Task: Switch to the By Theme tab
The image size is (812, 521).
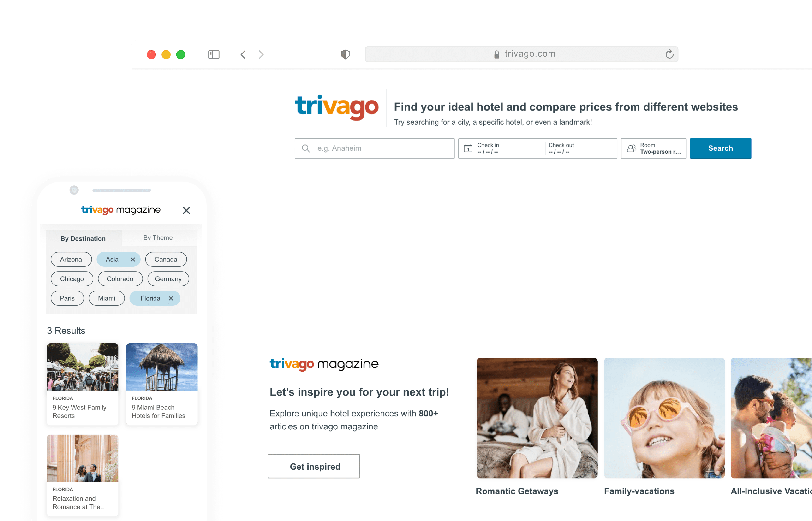Action: tap(158, 237)
